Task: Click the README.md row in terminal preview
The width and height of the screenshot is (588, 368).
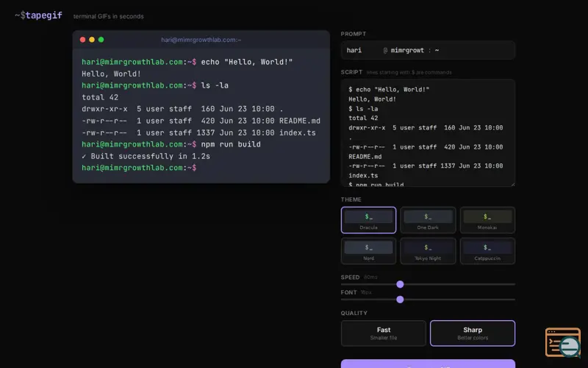Action: click(201, 121)
